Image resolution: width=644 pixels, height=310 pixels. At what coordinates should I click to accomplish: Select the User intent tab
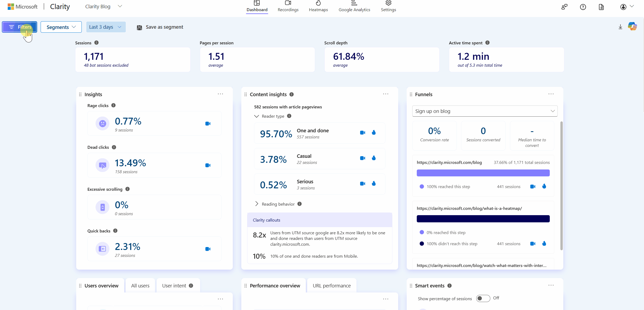pos(174,285)
